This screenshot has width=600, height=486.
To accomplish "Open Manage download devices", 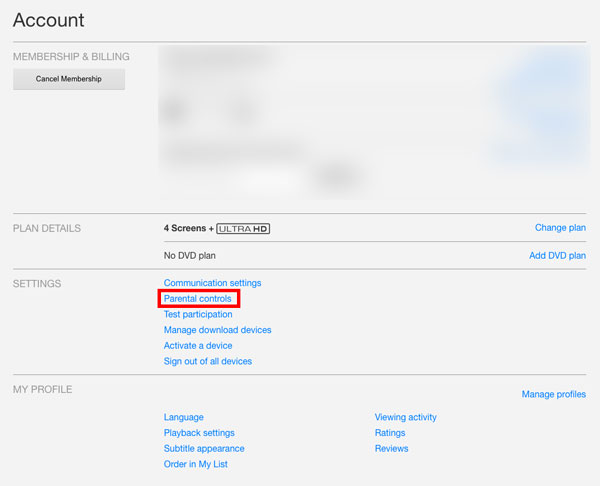I will (217, 330).
